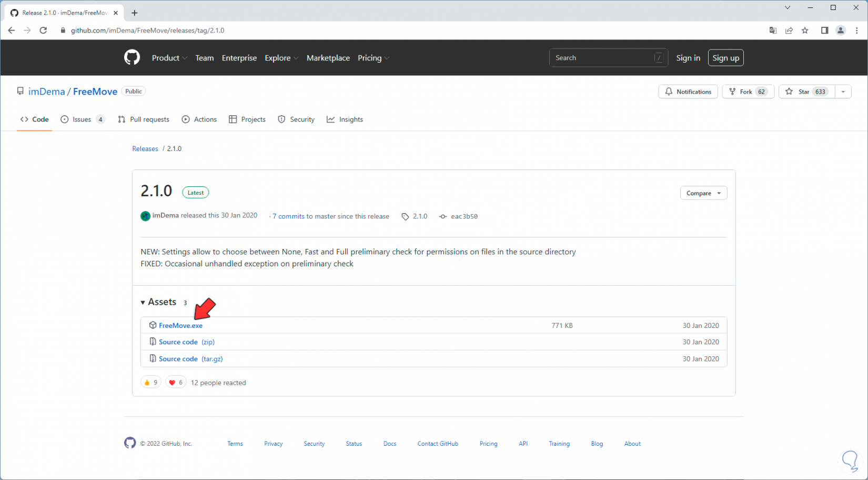Fork the repository with the Fork button
The height and width of the screenshot is (480, 868).
coord(748,92)
